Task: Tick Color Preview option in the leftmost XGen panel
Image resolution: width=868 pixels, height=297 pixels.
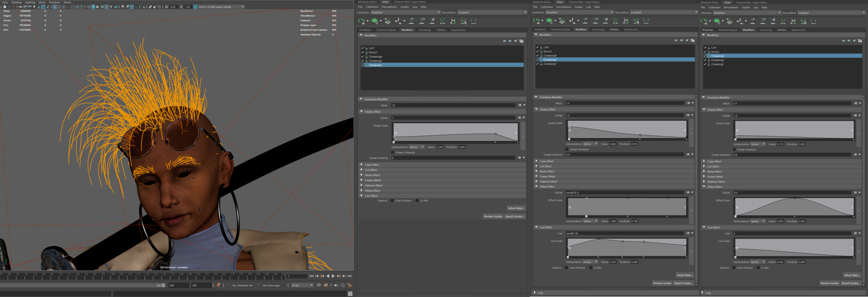Action: coord(392,201)
